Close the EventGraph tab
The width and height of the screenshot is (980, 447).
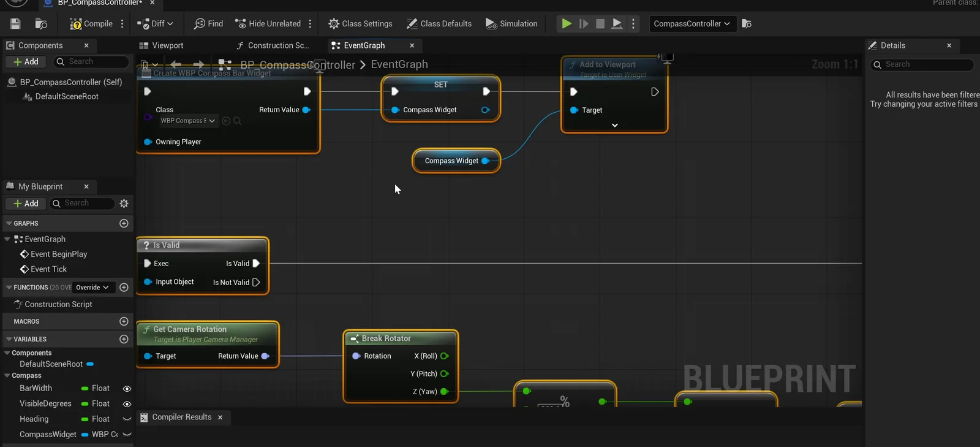tap(412, 45)
